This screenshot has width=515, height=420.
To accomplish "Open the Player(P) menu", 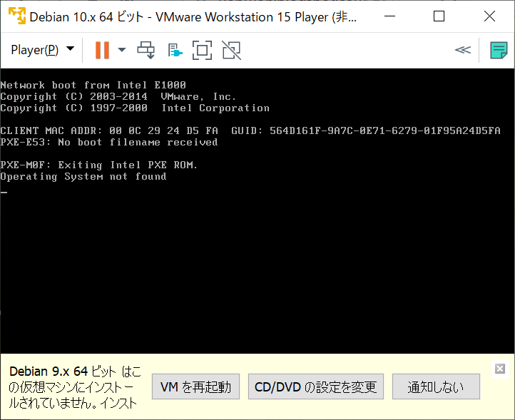I will click(x=42, y=50).
